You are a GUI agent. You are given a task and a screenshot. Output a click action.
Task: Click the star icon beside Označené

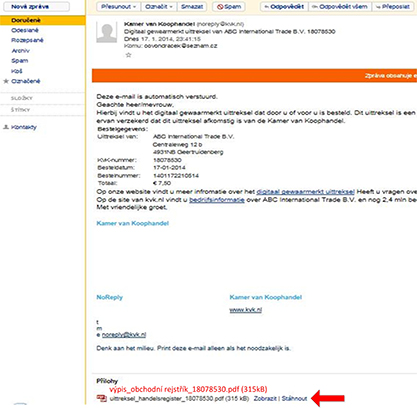6,81
